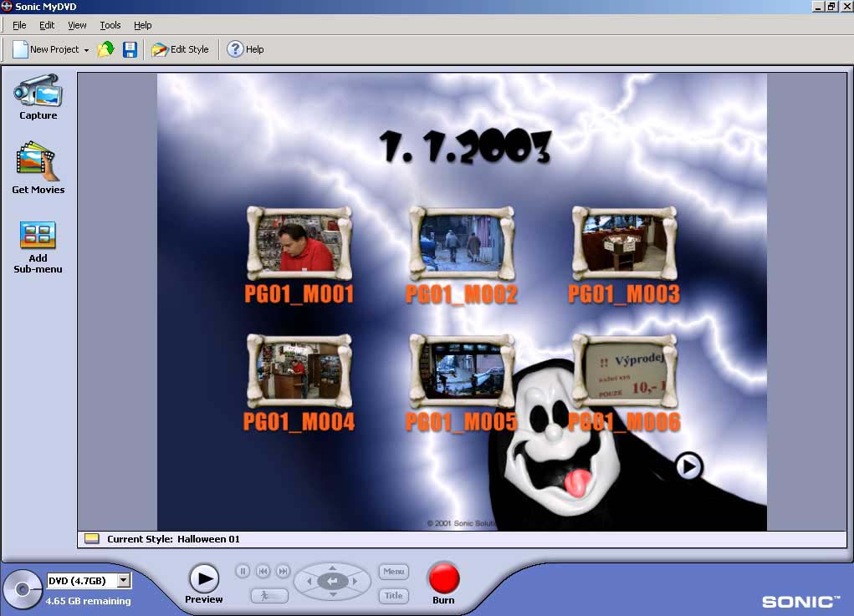Image resolution: width=854 pixels, height=616 pixels.
Task: Create a New Project from toolbar
Action: tap(47, 49)
